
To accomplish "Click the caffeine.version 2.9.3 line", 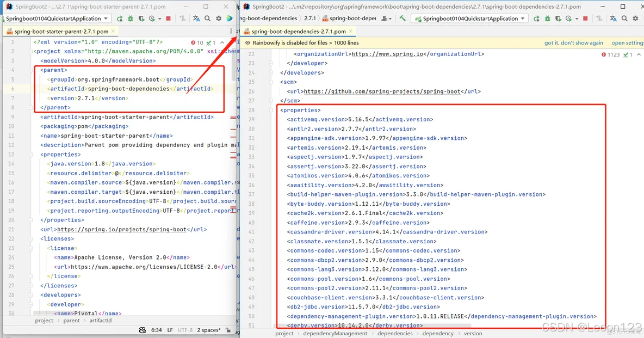I will (358, 223).
